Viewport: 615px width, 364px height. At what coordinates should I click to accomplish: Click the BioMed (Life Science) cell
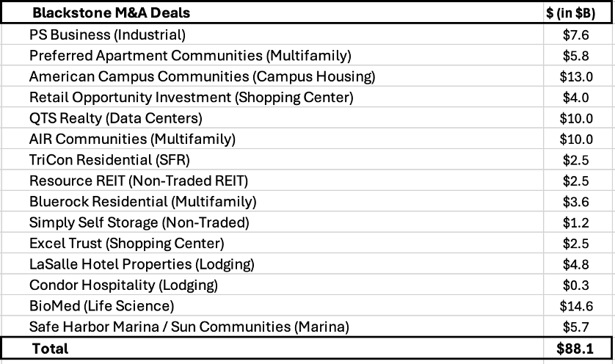click(272, 305)
